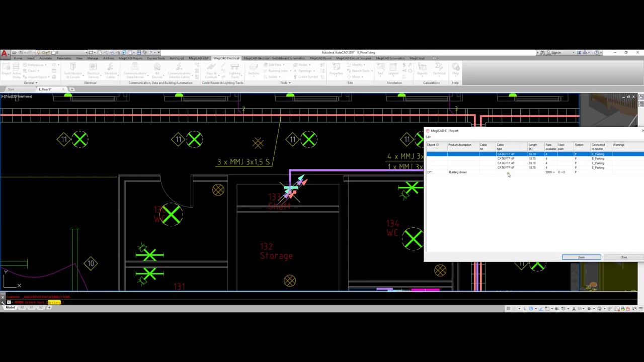Select the Electrical Devices tool
Screen dimensions: 644x362
pyautogui.click(x=93, y=70)
